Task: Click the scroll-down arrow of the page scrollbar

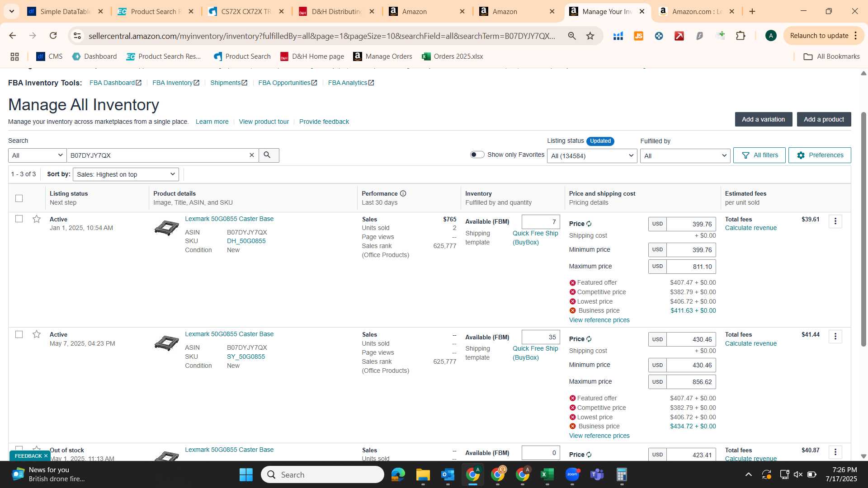Action: pyautogui.click(x=863, y=456)
